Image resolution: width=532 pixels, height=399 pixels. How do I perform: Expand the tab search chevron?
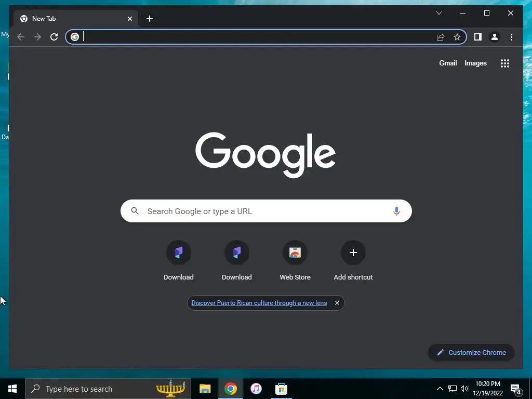[x=438, y=13]
